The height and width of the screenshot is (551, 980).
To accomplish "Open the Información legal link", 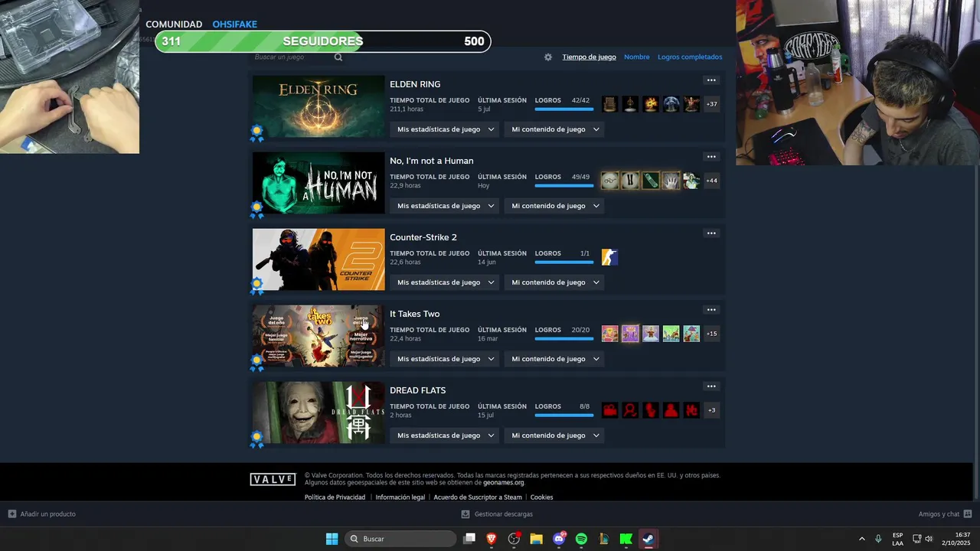I will [x=400, y=497].
